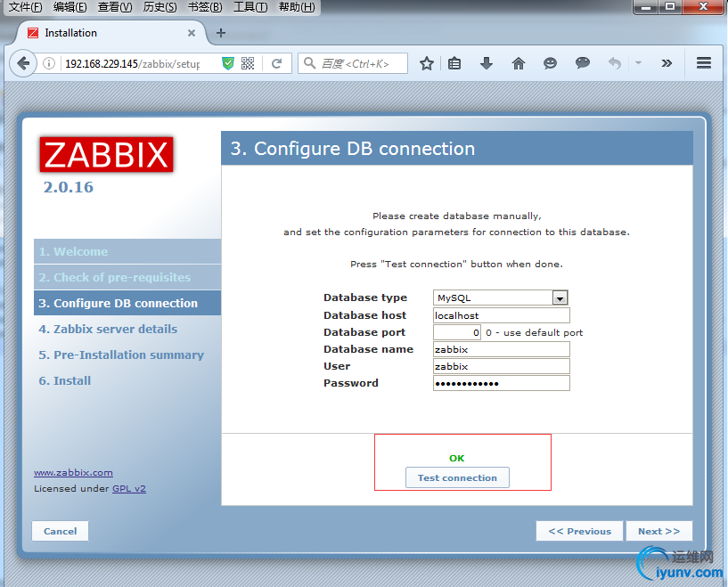Click the address bar URL
The image size is (728, 587).
(x=133, y=63)
